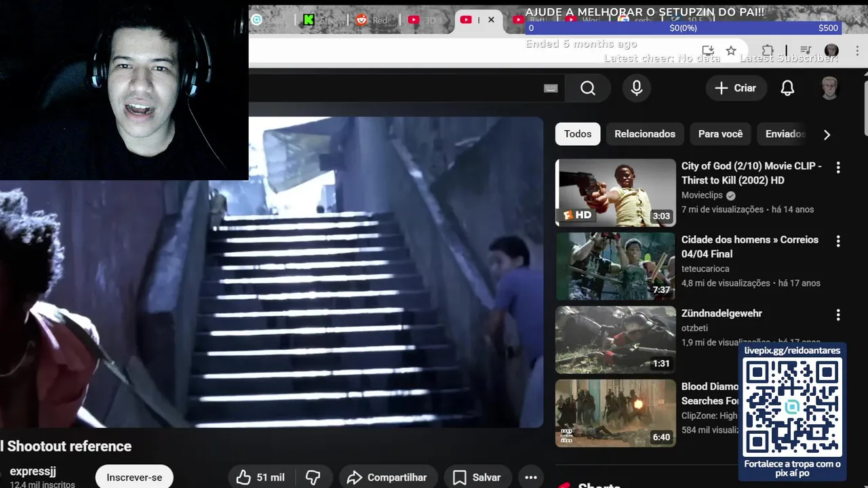
Task: Like the video with 51 mil
Action: 260,477
